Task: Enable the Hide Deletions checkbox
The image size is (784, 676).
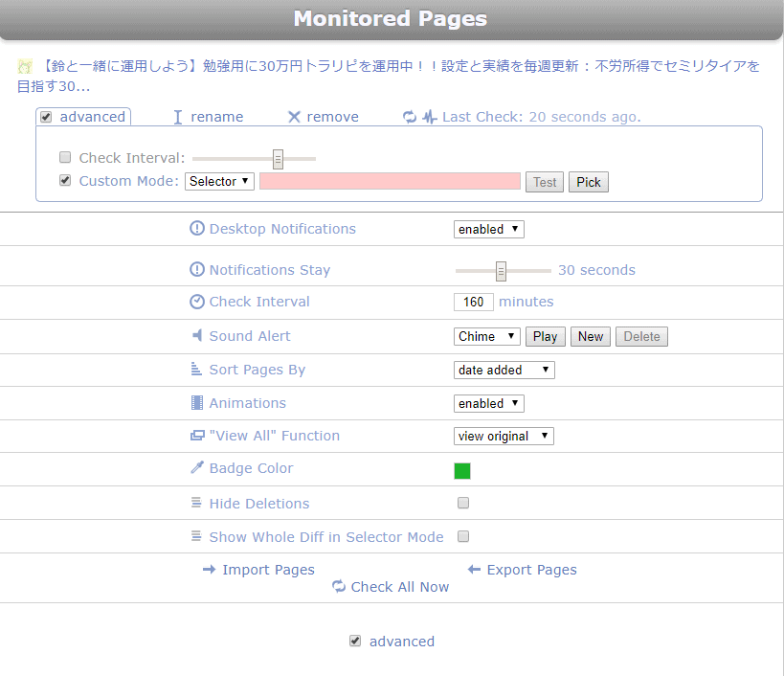Action: click(463, 503)
